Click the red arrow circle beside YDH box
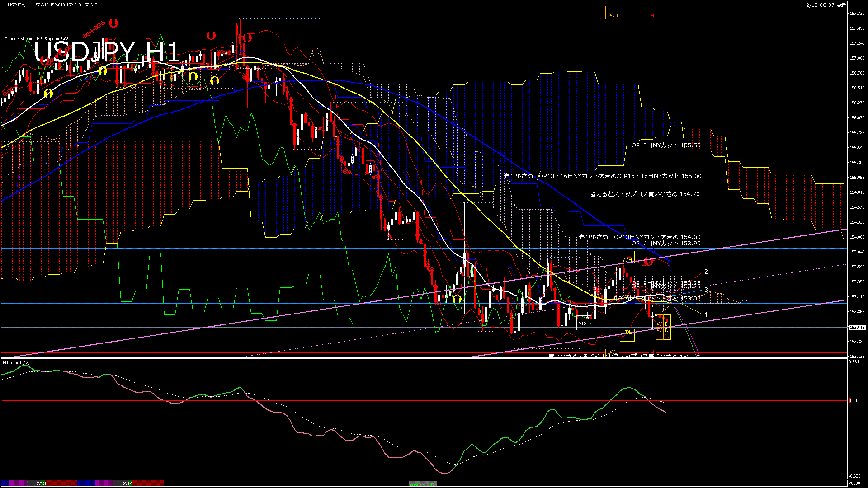The height and width of the screenshot is (488, 868). coord(649,262)
